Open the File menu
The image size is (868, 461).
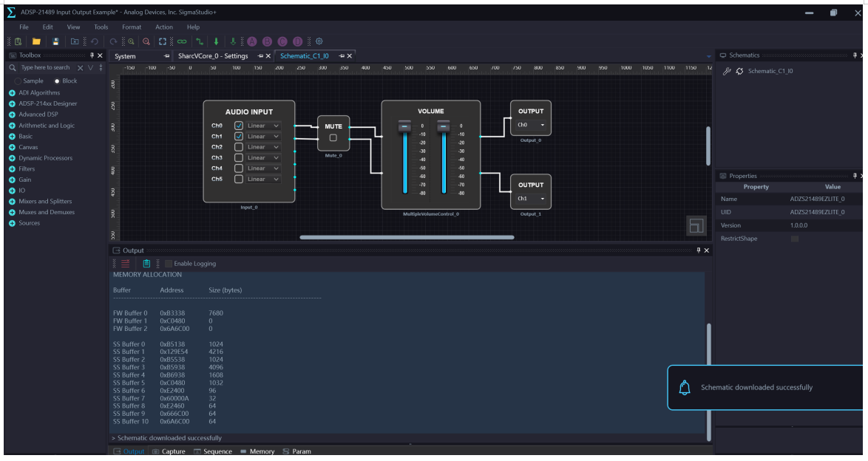(x=24, y=27)
